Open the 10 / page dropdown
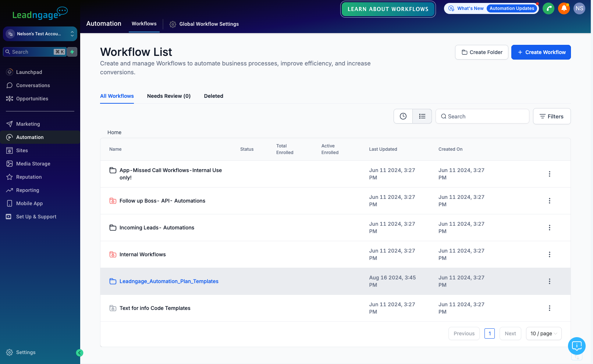593x364 pixels. click(544, 333)
